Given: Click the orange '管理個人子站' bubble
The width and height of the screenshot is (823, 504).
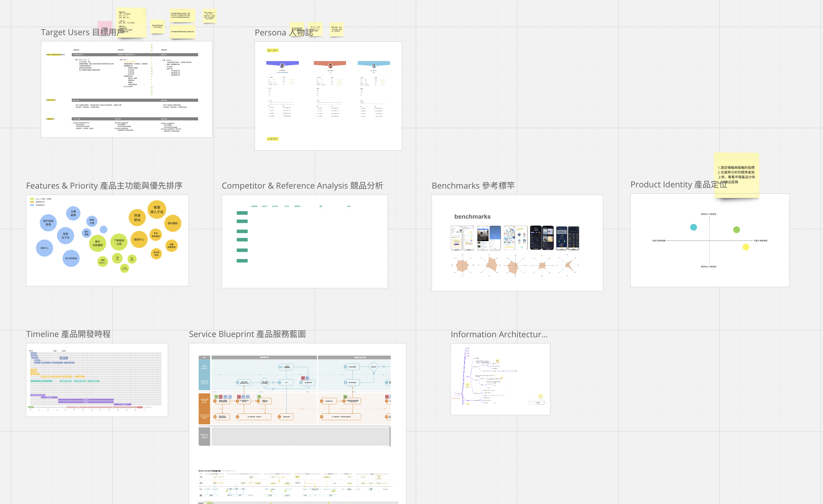Looking at the screenshot, I should (157, 210).
